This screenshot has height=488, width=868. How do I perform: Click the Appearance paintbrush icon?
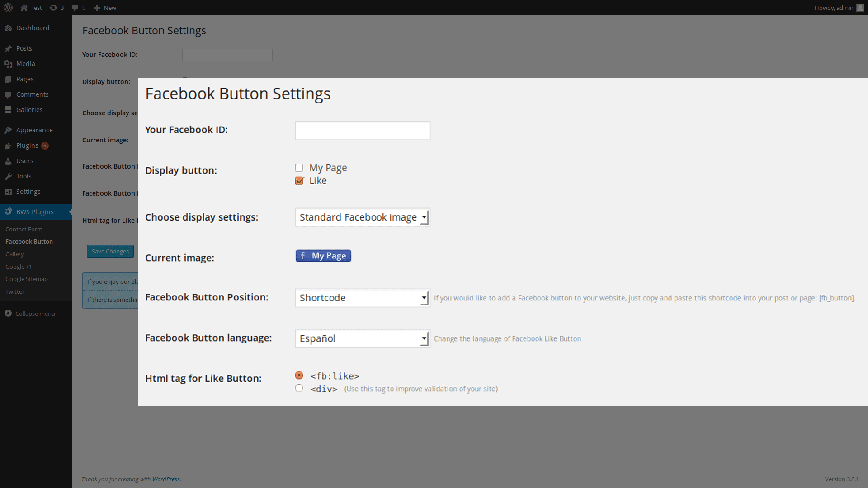tap(8, 130)
